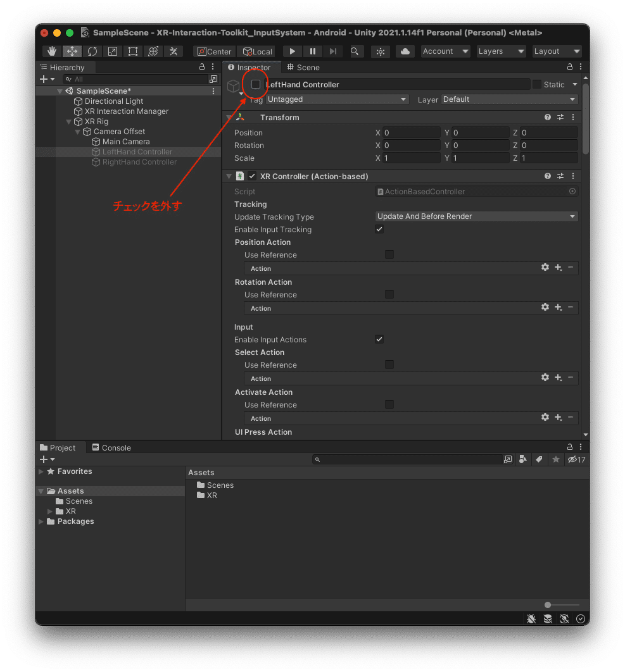Select the Rotate tool

(x=92, y=51)
